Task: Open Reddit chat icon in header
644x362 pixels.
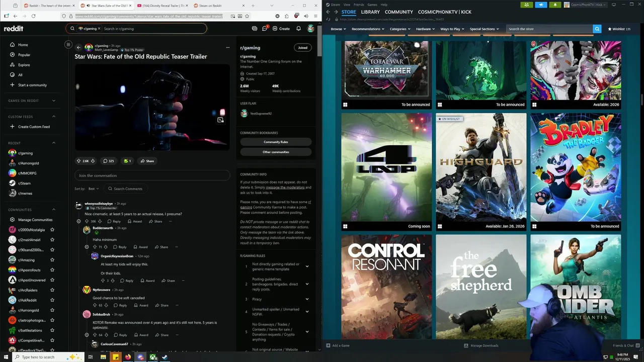Action: click(x=265, y=29)
